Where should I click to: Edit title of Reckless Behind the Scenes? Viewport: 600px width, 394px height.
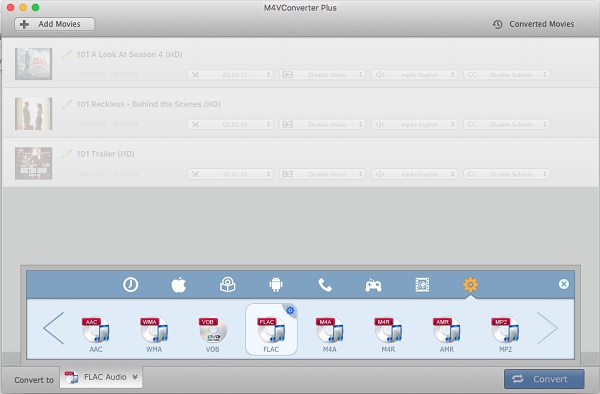pos(67,104)
